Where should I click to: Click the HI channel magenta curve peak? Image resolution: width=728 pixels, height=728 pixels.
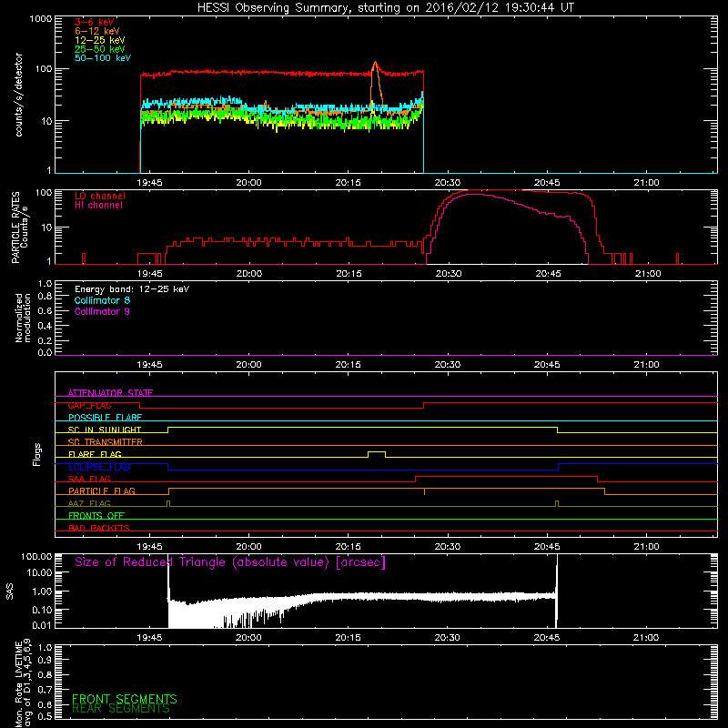[x=473, y=194]
